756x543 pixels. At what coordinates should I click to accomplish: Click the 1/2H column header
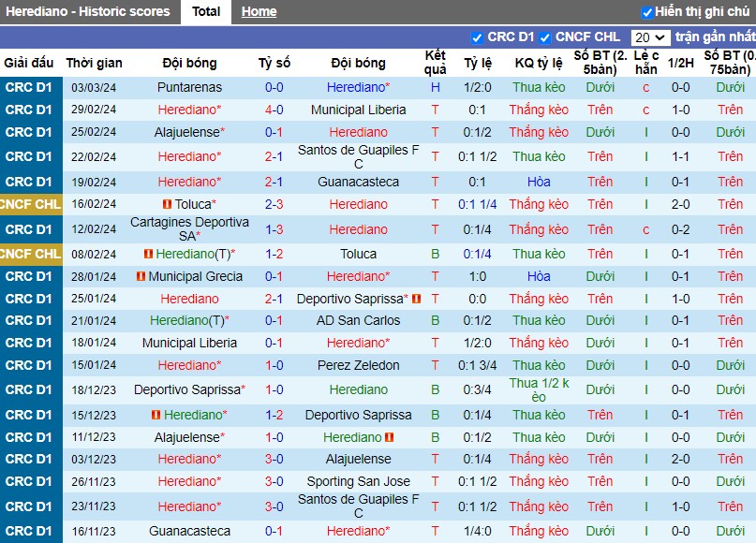(680, 63)
